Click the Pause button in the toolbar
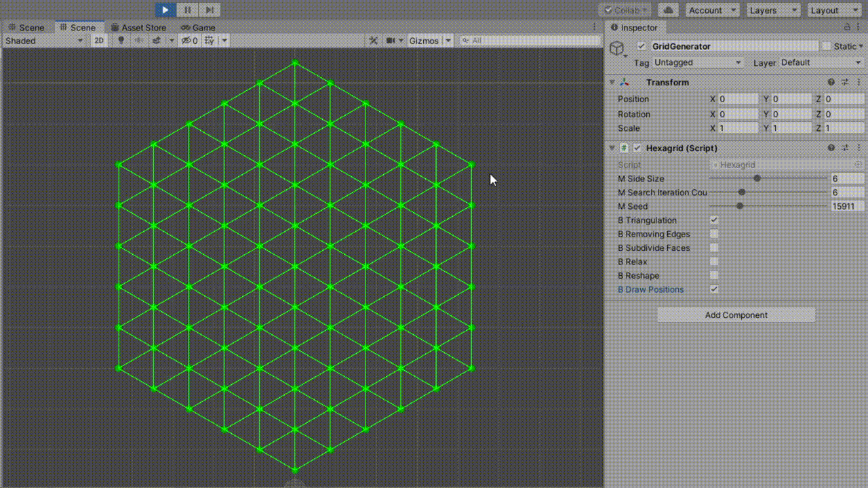Screen dimensions: 868x488 click(x=188, y=9)
